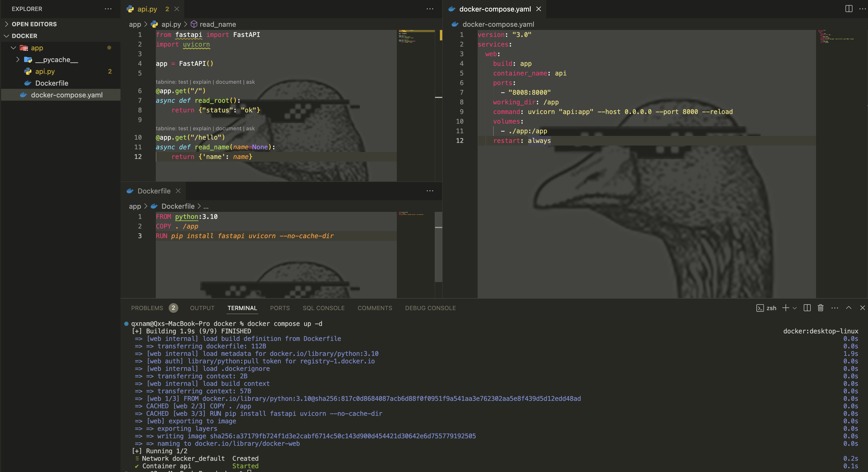Click tabnine 'ask' lens above read_name
This screenshot has height=472, width=868.
click(x=250, y=128)
